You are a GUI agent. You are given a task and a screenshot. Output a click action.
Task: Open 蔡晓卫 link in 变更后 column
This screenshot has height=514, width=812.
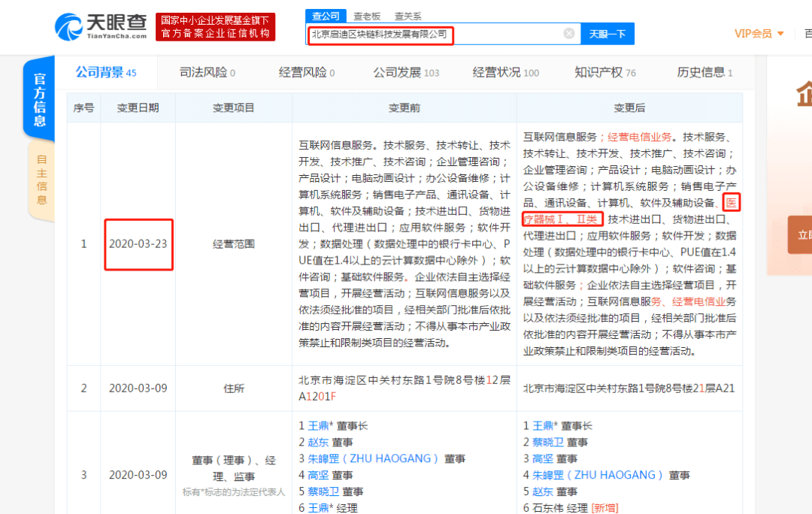coord(548,442)
